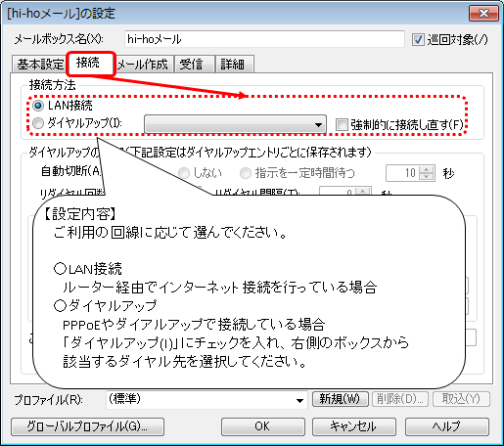Viewport: 504px width, 446px height.
Task: Open the dial-up entry dropdown
Action: pos(235,124)
